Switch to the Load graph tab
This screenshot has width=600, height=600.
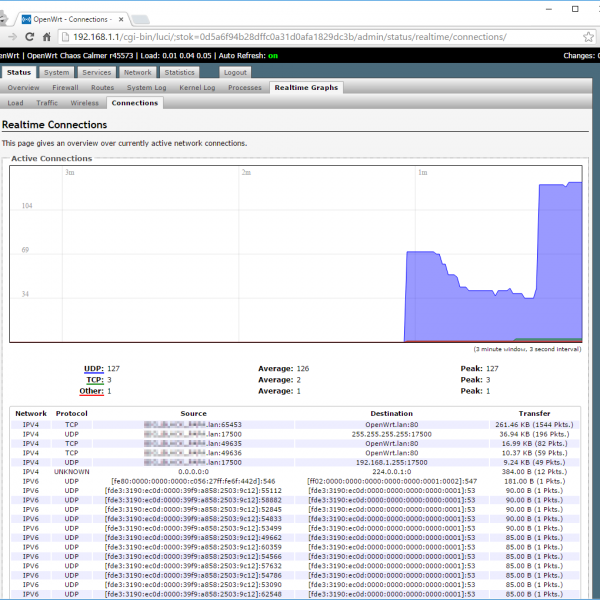15,103
